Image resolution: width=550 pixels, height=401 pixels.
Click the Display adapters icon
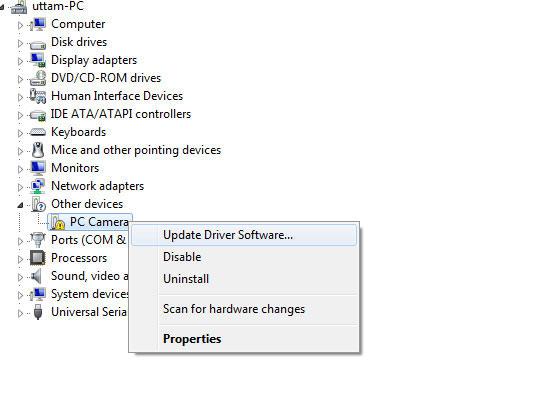pos(38,60)
